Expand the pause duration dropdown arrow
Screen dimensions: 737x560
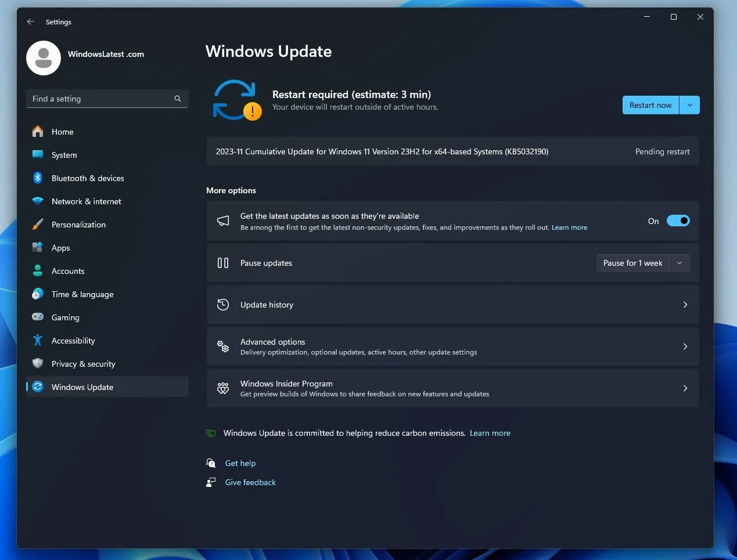[680, 263]
